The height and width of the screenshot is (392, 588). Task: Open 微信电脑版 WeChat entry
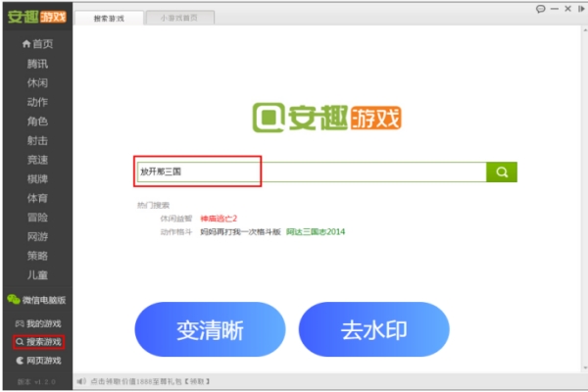point(37,300)
